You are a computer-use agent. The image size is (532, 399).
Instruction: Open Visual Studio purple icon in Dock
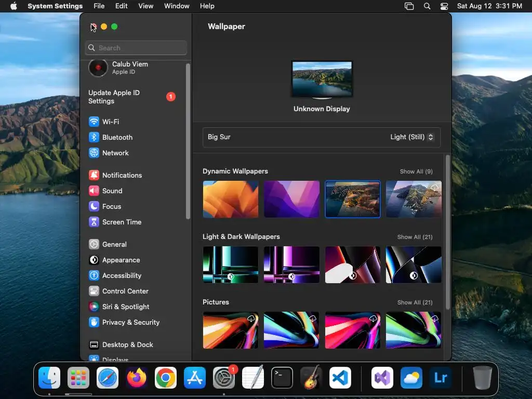point(382,378)
